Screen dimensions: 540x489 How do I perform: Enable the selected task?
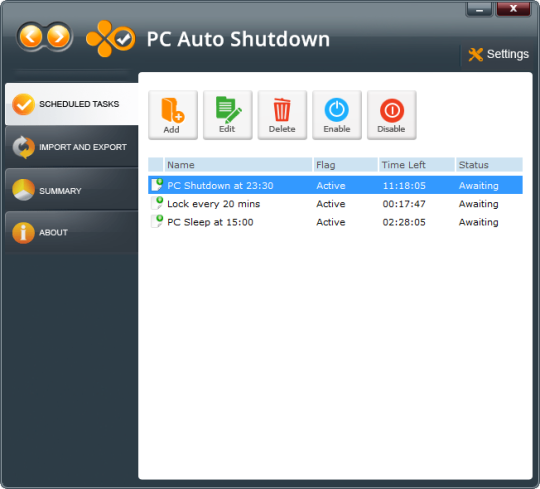(x=337, y=115)
